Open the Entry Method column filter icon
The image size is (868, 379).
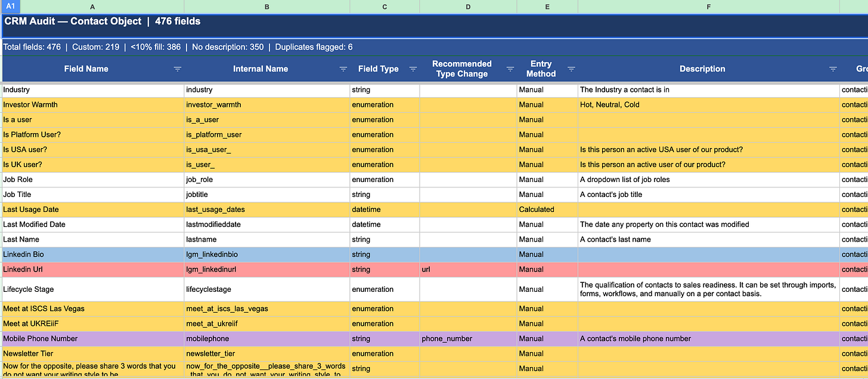coord(571,69)
